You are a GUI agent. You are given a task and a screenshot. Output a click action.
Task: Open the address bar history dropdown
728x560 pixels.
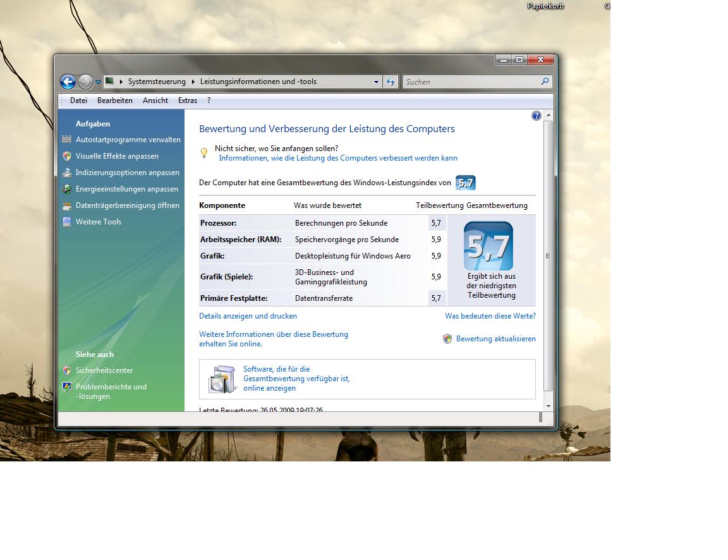(x=376, y=82)
